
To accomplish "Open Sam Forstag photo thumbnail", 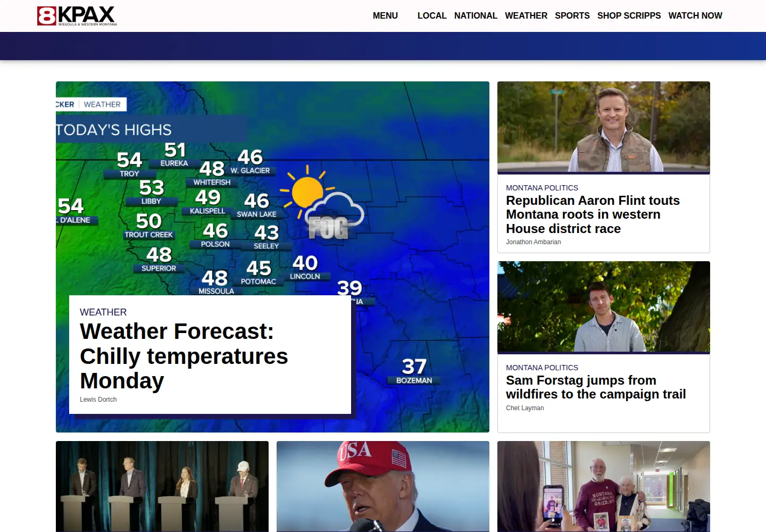I will coord(604,306).
